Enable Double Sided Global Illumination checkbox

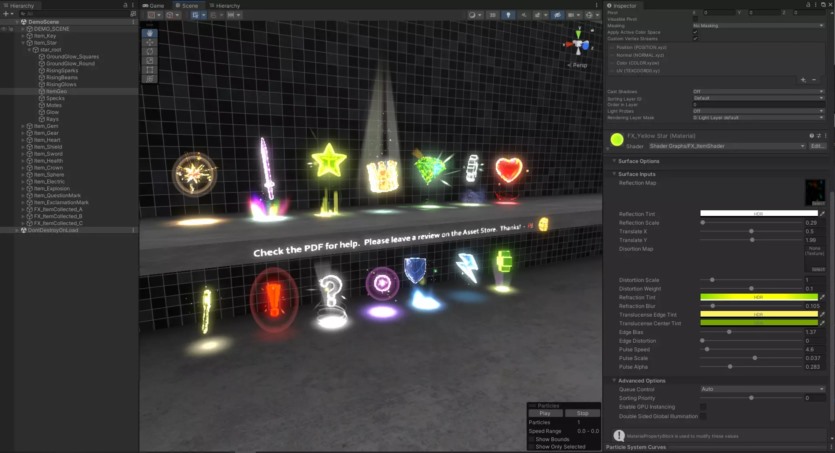(x=703, y=417)
